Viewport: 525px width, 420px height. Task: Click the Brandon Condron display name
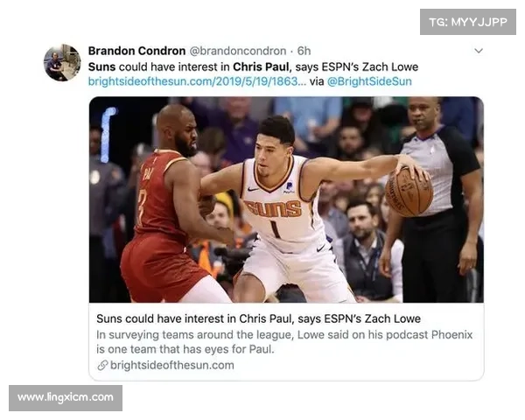(x=136, y=51)
